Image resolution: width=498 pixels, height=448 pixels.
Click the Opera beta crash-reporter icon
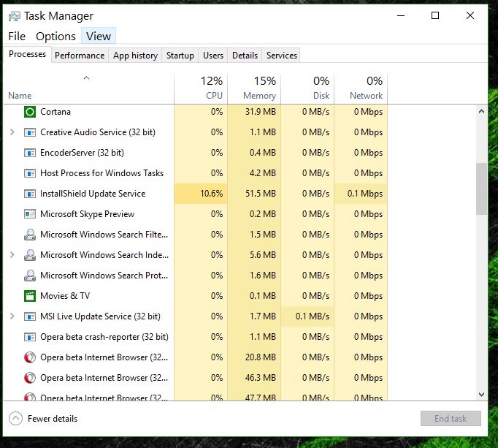coord(30,337)
